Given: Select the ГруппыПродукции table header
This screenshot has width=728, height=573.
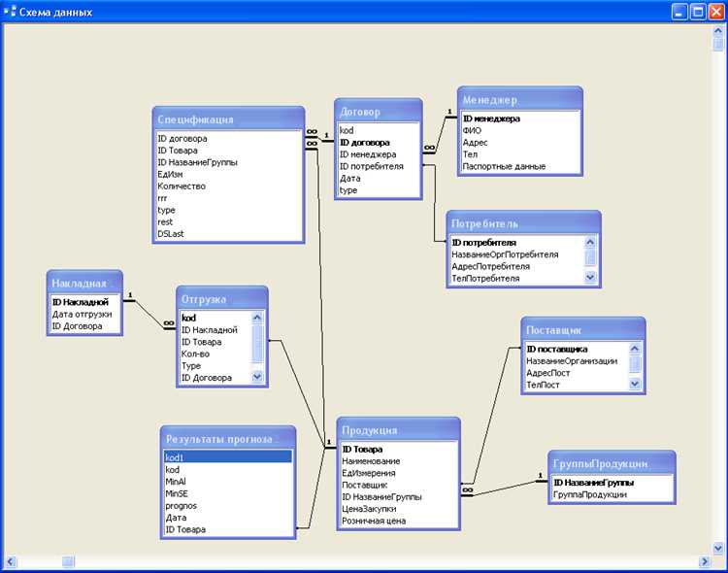Looking at the screenshot, I should pos(612,463).
